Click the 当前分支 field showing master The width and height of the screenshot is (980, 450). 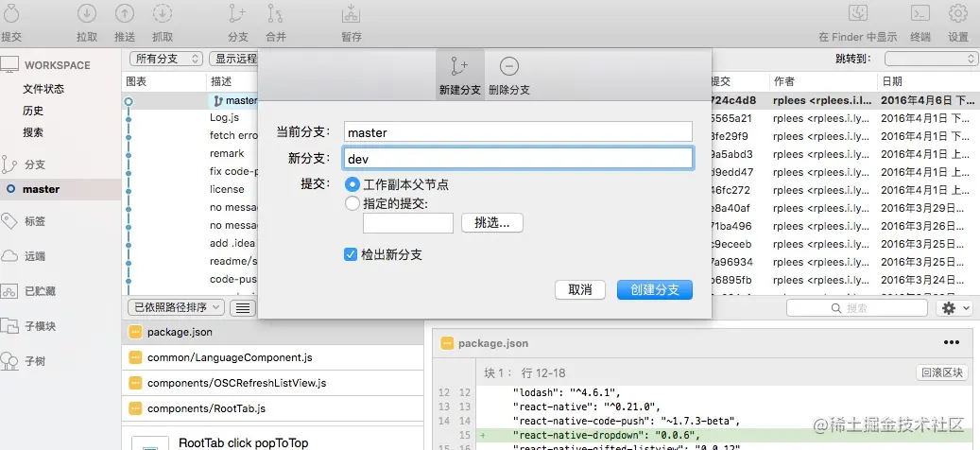pyautogui.click(x=518, y=131)
